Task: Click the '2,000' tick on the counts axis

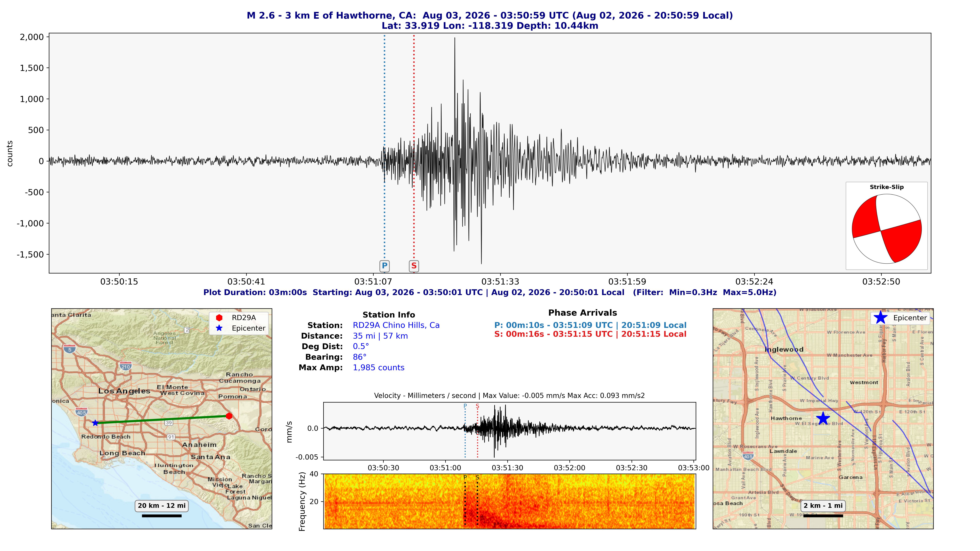Action: tap(32, 37)
